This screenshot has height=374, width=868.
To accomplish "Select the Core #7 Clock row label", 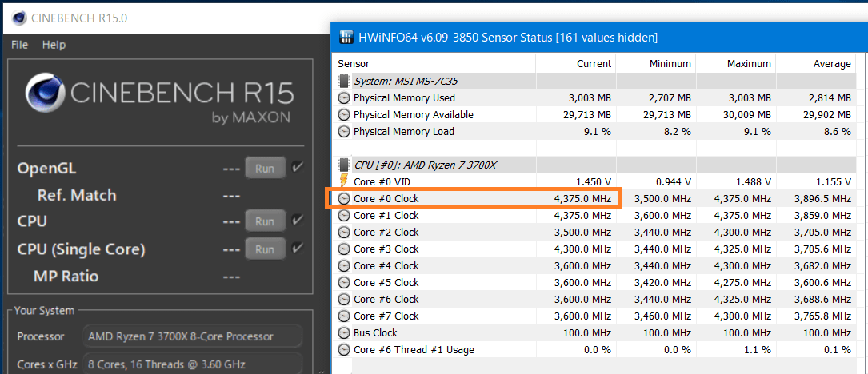I will (386, 316).
